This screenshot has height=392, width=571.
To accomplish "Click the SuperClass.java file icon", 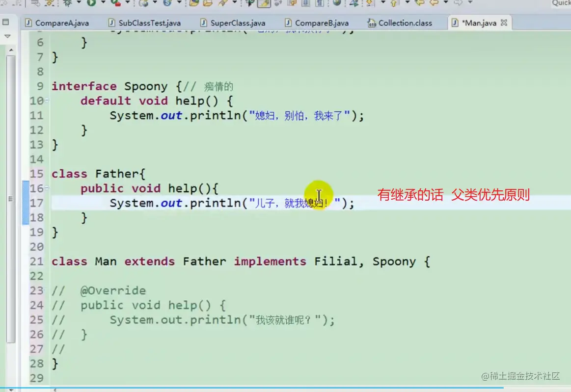I will tap(204, 23).
